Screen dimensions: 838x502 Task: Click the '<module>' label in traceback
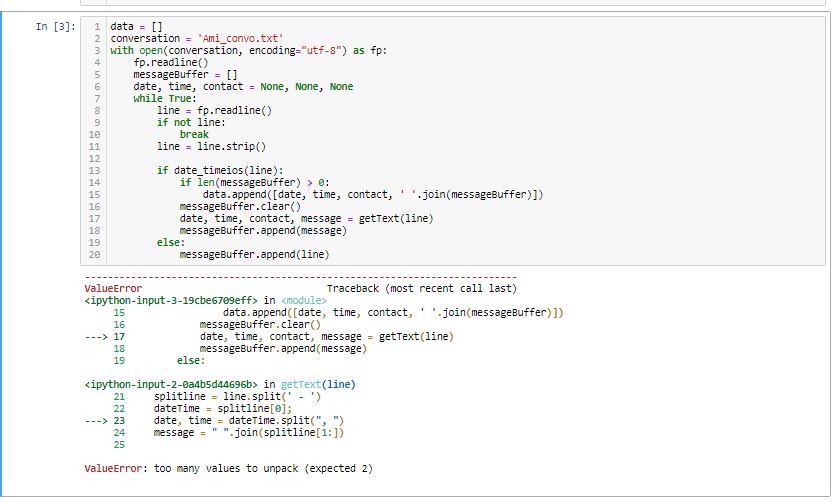[304, 300]
